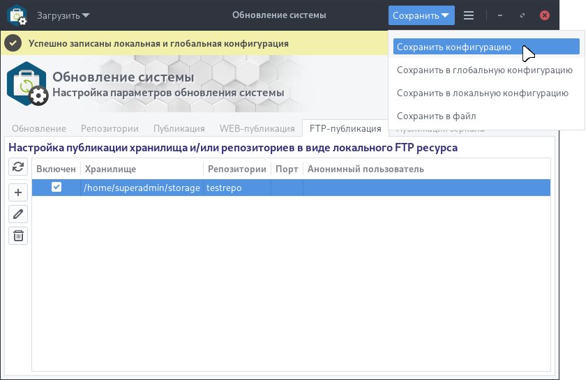Click the plus icon to add entry
This screenshot has height=380, width=588.
point(18,192)
